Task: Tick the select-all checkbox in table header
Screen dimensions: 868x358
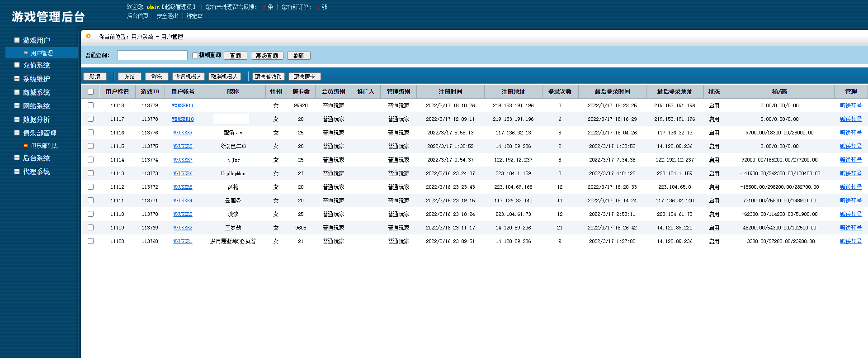Action: click(x=90, y=92)
